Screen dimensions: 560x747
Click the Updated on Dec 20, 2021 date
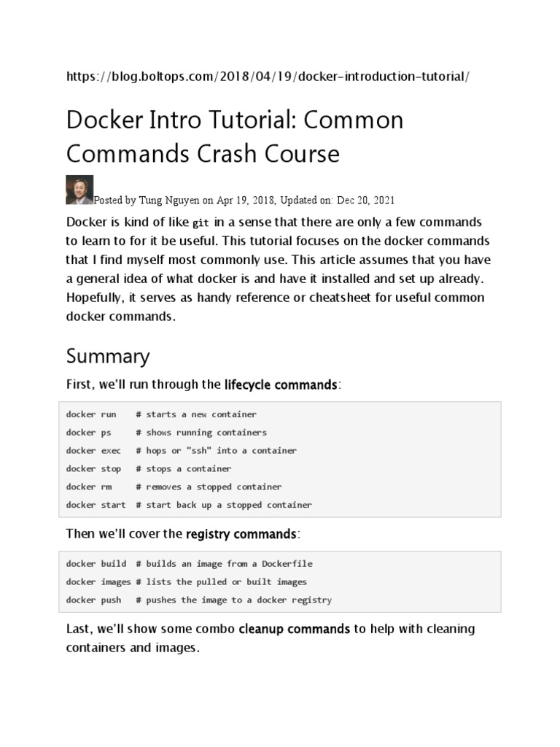pos(346,200)
